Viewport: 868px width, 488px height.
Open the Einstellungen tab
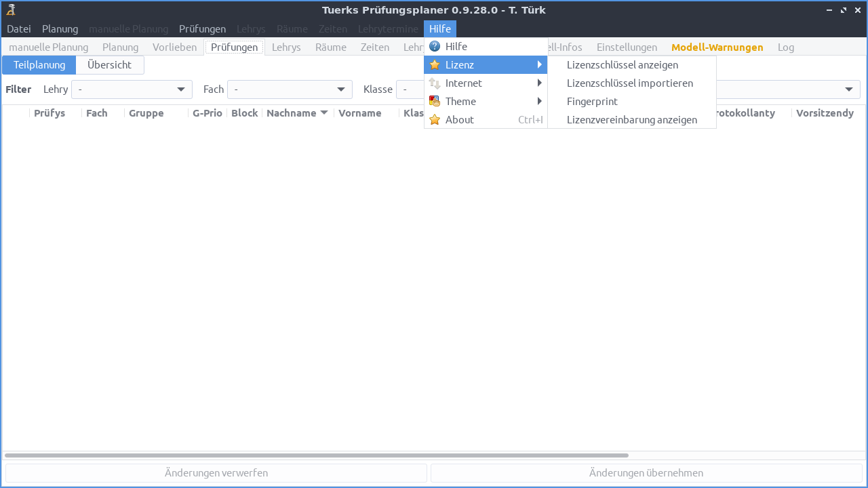coord(627,47)
